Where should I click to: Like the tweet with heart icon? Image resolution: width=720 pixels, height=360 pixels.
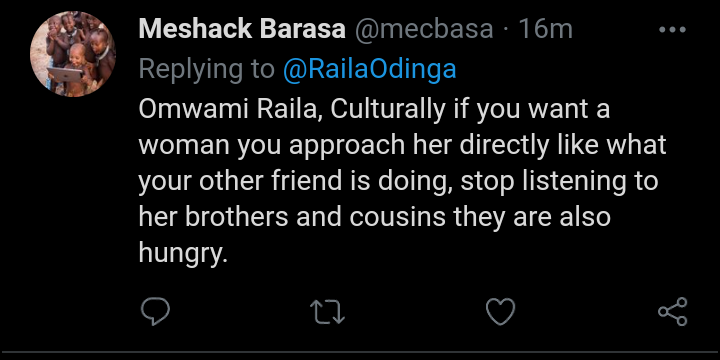pos(500,312)
